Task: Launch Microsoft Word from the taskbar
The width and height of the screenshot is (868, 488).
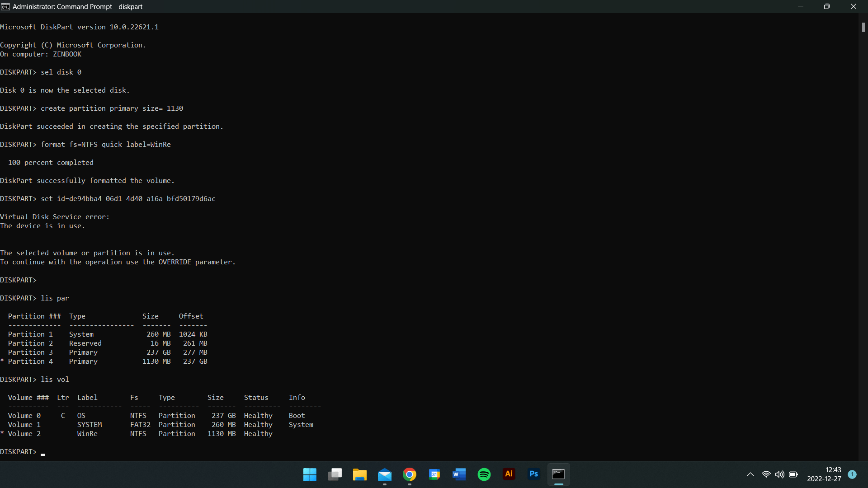Action: coord(459,474)
